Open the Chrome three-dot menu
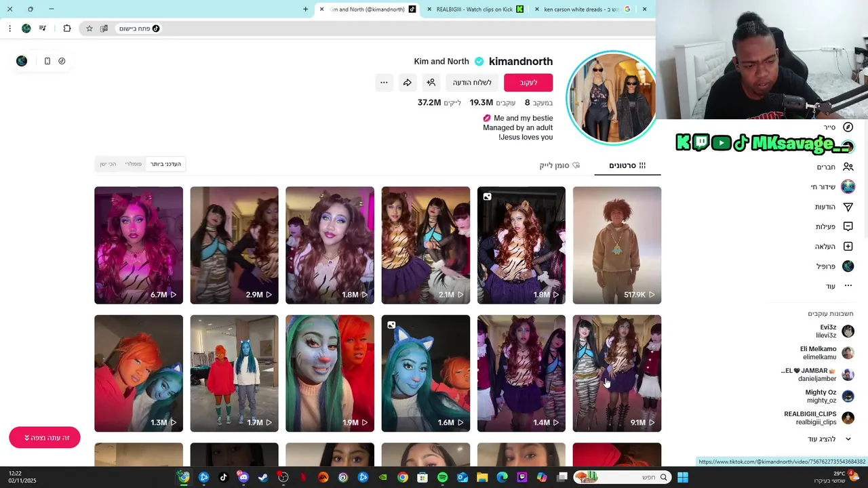This screenshot has height=488, width=868. (9, 28)
